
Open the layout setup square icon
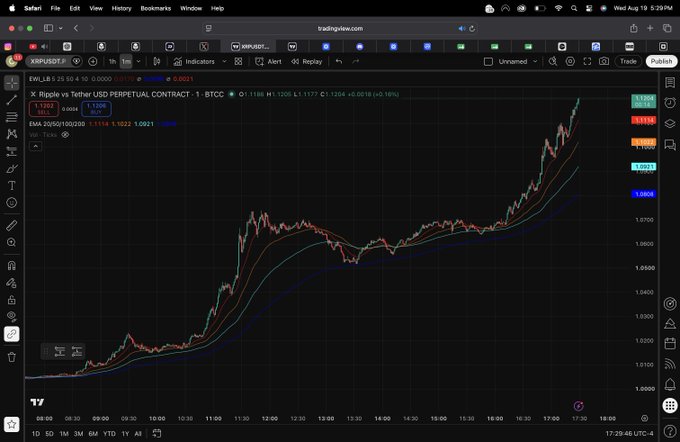click(488, 62)
